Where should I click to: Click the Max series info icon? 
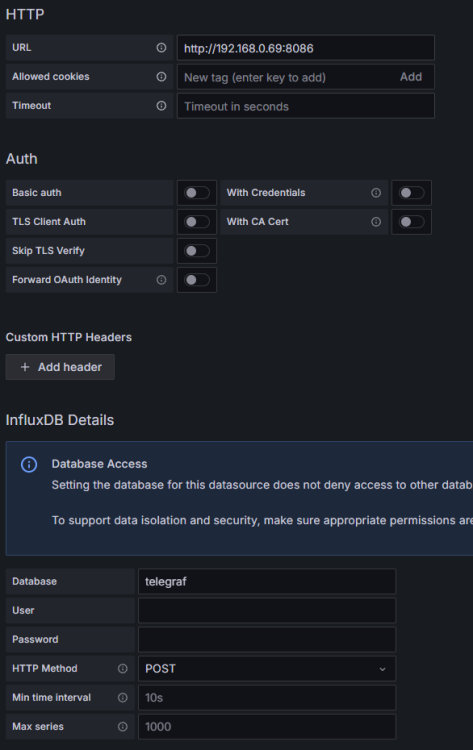[122, 727]
